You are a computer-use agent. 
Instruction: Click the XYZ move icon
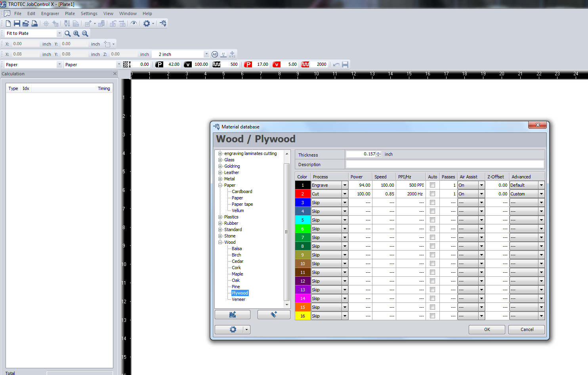[232, 54]
